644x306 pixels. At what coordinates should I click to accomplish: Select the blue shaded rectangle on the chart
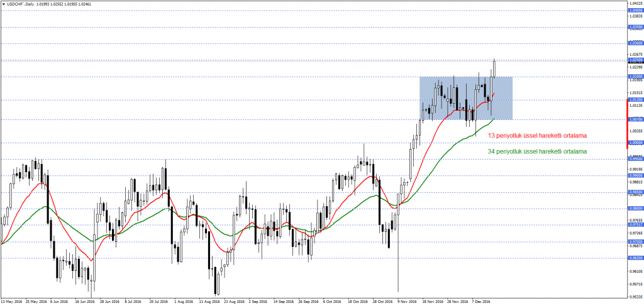pyautogui.click(x=466, y=98)
